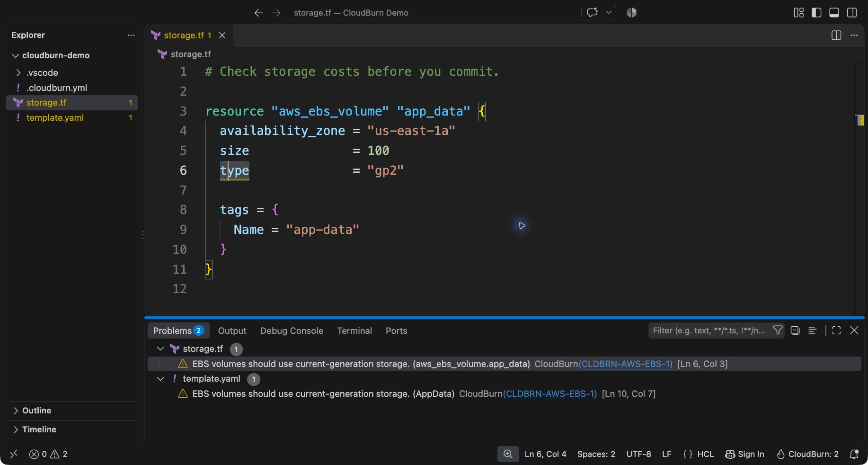Switch to the Problems tab
The height and width of the screenshot is (465, 868).
(178, 331)
